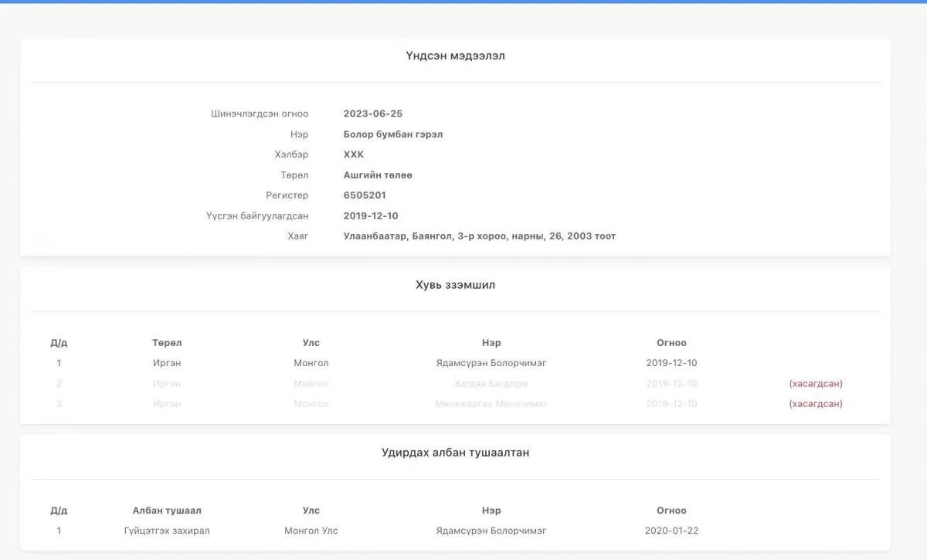Click the establishment date 2019-12-10 in main info
This screenshot has height=560, width=927.
click(371, 216)
